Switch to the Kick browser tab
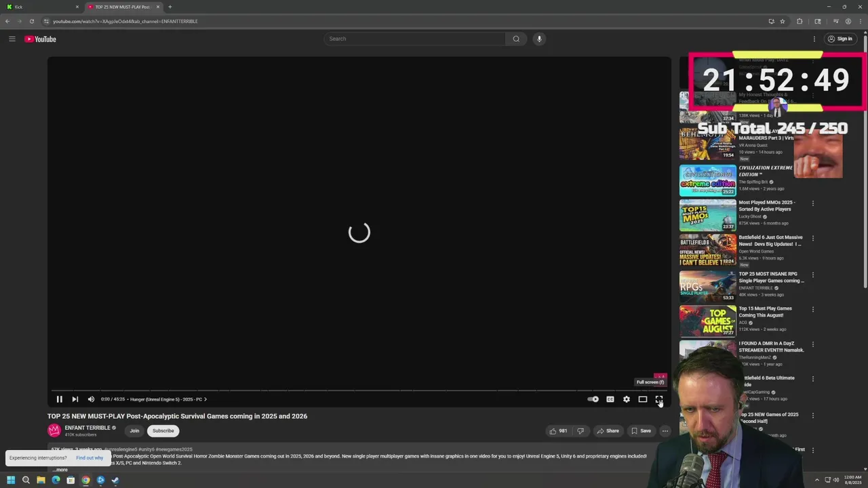Viewport: 868px width, 488px height. pyautogui.click(x=41, y=7)
